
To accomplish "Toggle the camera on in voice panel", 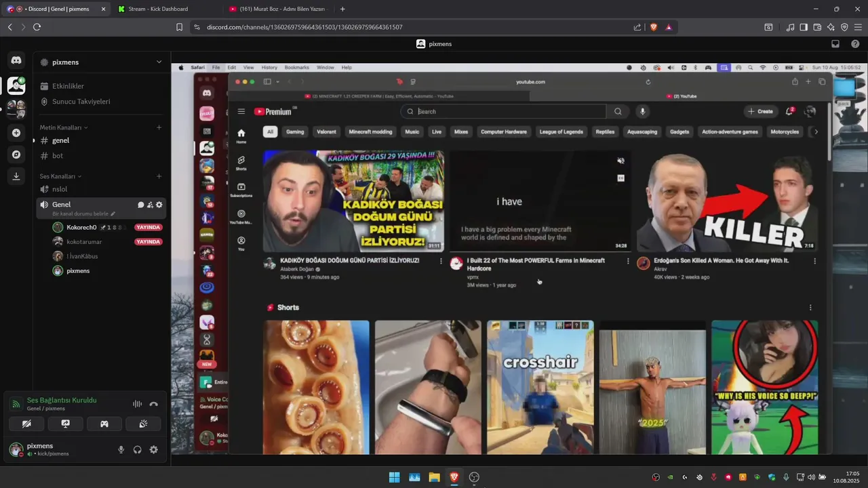I will (x=26, y=424).
